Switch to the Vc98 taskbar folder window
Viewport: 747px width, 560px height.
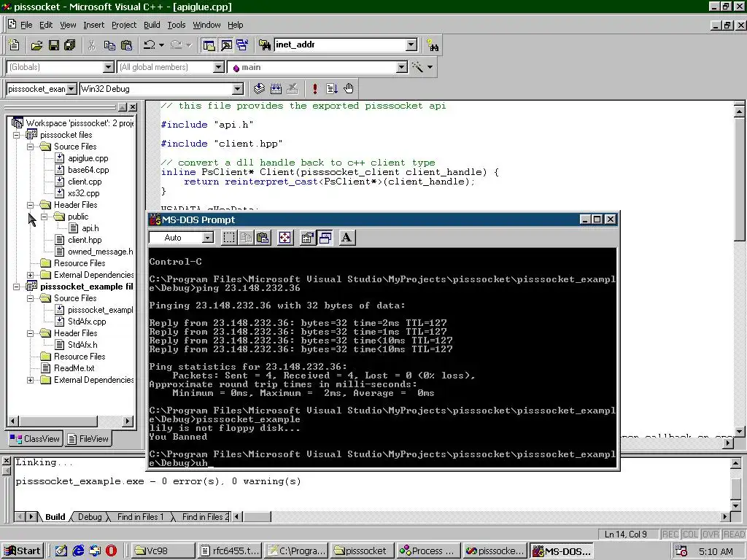[163, 551]
